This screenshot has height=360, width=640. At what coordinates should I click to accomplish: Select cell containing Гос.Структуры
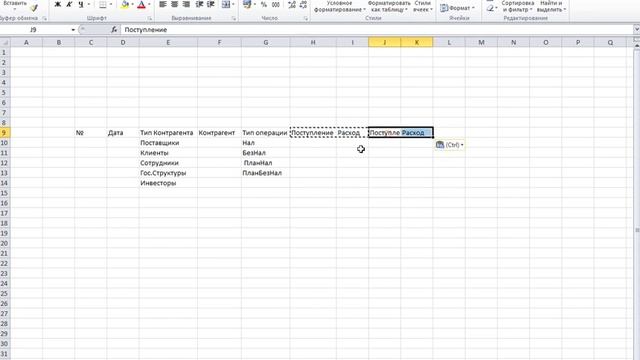coord(168,173)
